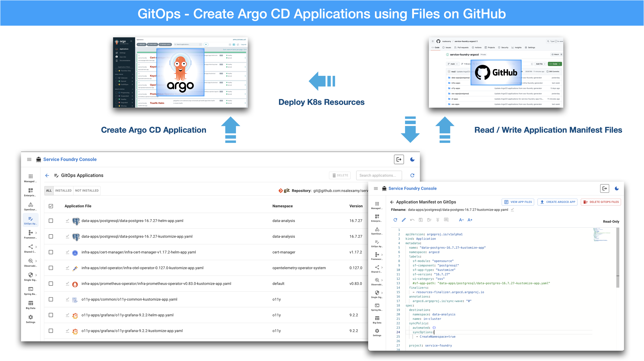Click the manifest editor vertical scrollbar
The height and width of the screenshot is (361, 644).
click(x=618, y=257)
